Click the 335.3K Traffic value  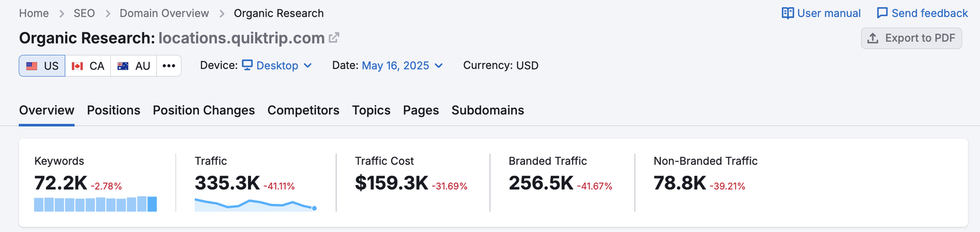coord(227,183)
